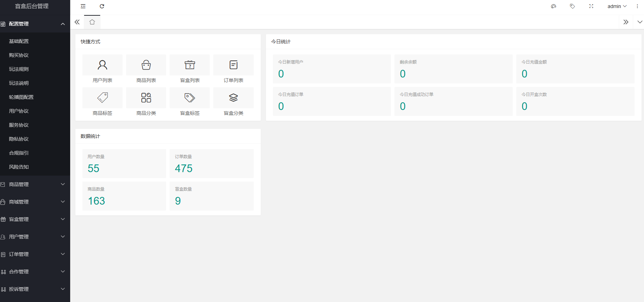
Task: Click the refresh icon in top toolbar
Action: [102, 6]
